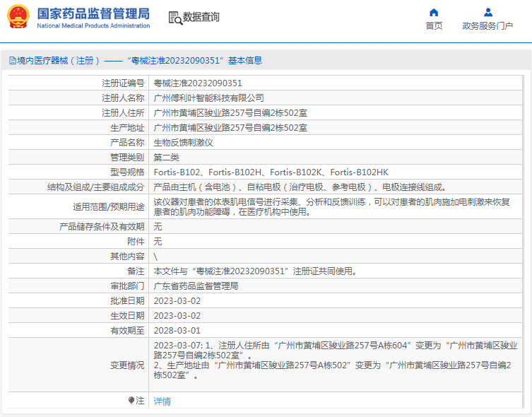
Task: Select the intended use paragraph starting 该仪器
Action: point(331,207)
